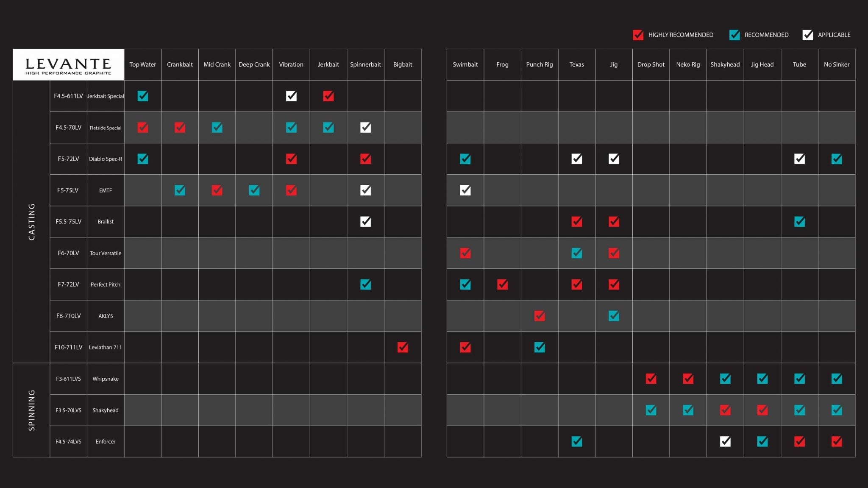Select the Drop Shot column header
868x488 pixels.
pos(651,64)
